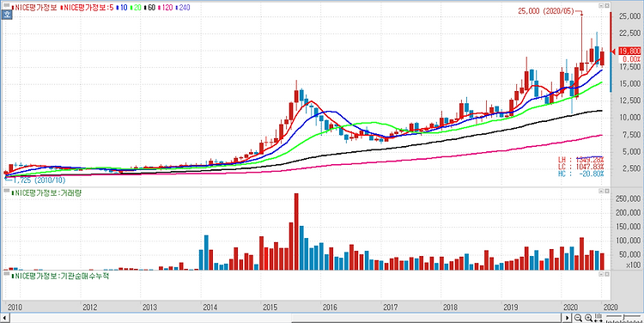Image resolution: width=644 pixels, height=323 pixels.
Task: Click the purple 240 moving average legend
Action: pyautogui.click(x=183, y=8)
